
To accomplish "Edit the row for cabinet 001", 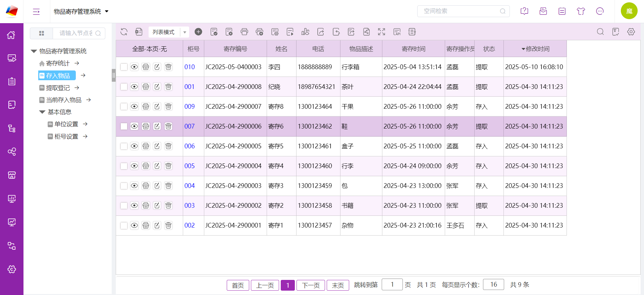I will click(x=157, y=87).
